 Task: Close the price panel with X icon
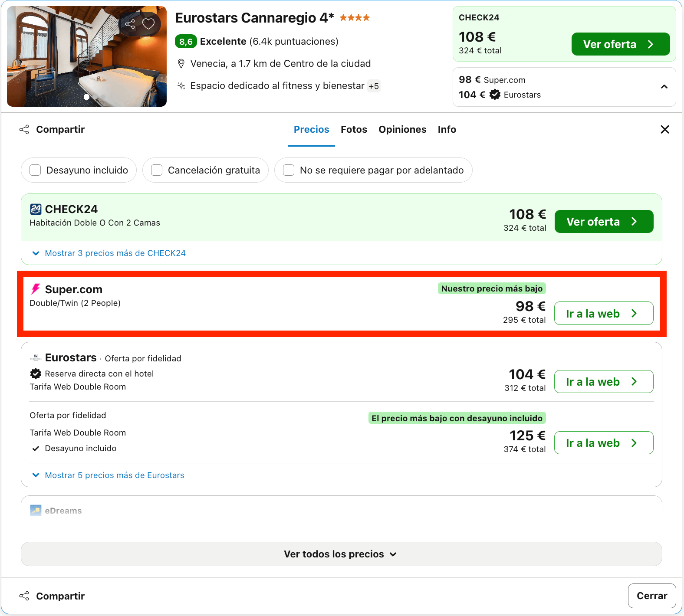664,129
